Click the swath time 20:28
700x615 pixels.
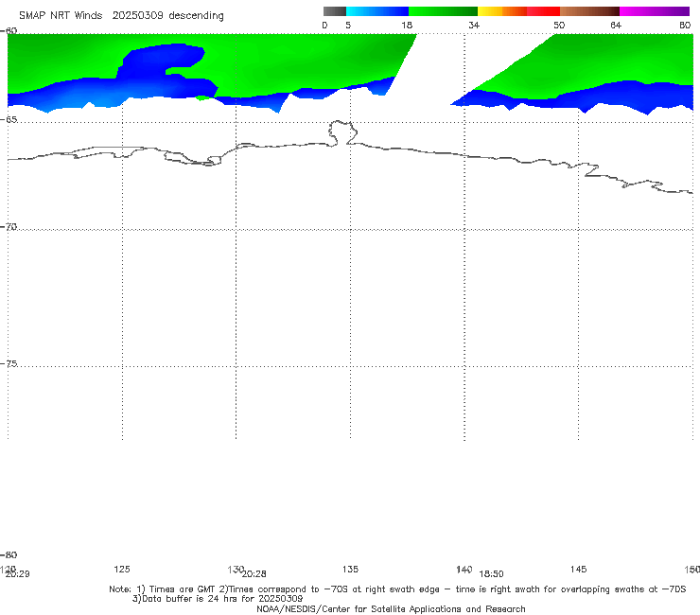point(254,574)
